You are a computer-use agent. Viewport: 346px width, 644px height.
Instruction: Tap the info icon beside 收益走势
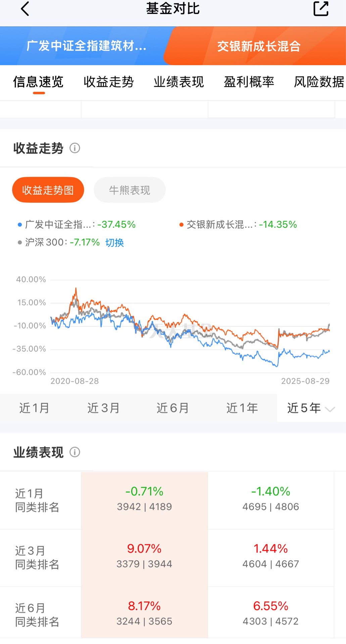[75, 148]
